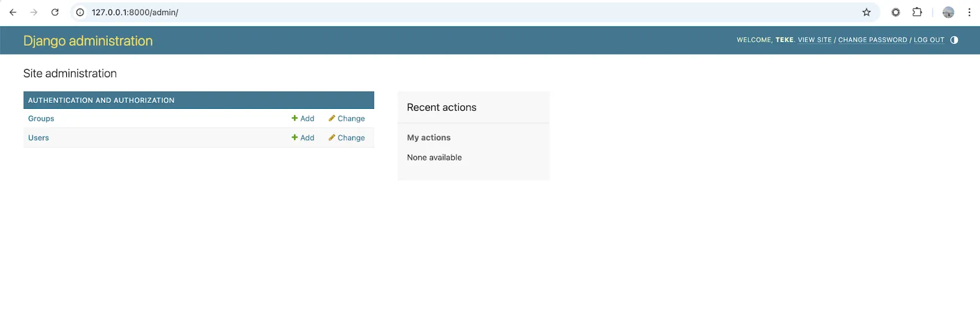The width and height of the screenshot is (980, 323).
Task: Open the Extensions puzzle icon
Action: pos(917,12)
